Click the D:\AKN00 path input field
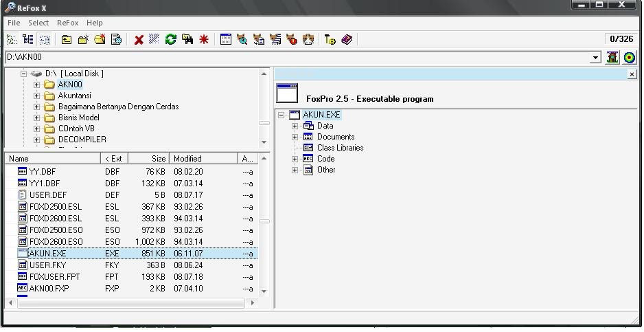644x332 pixels. coord(298,57)
